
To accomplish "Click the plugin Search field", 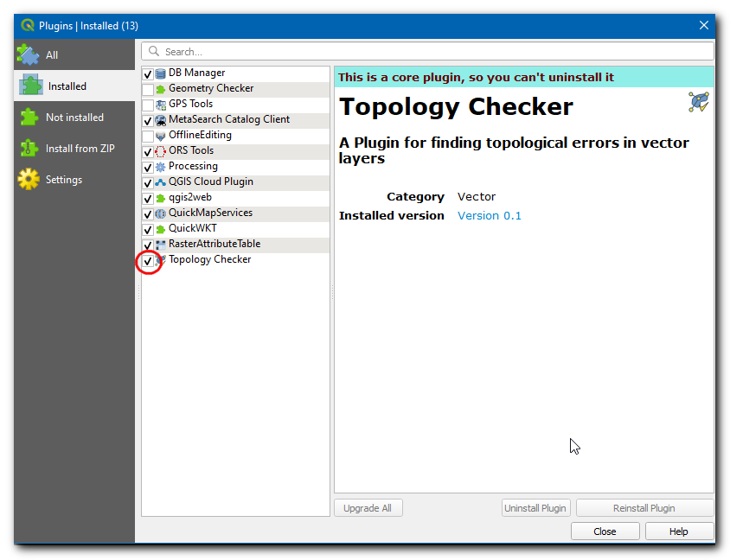I will click(x=428, y=52).
